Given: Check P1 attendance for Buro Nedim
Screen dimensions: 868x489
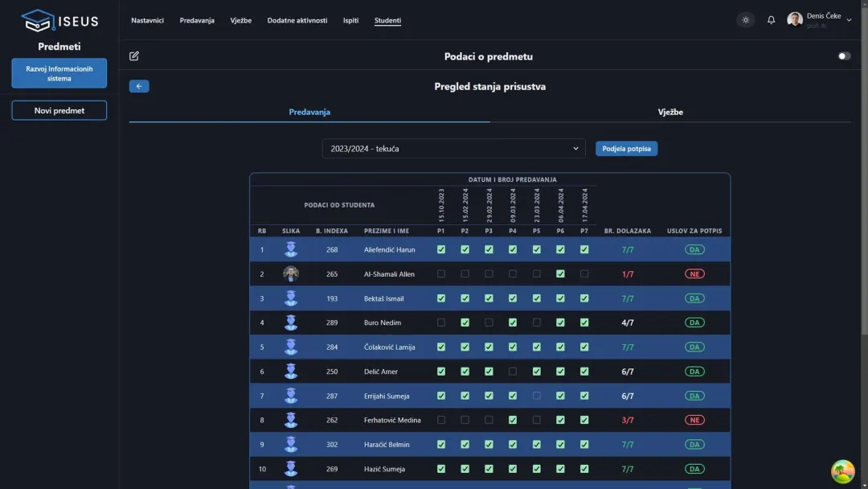Looking at the screenshot, I should [440, 323].
